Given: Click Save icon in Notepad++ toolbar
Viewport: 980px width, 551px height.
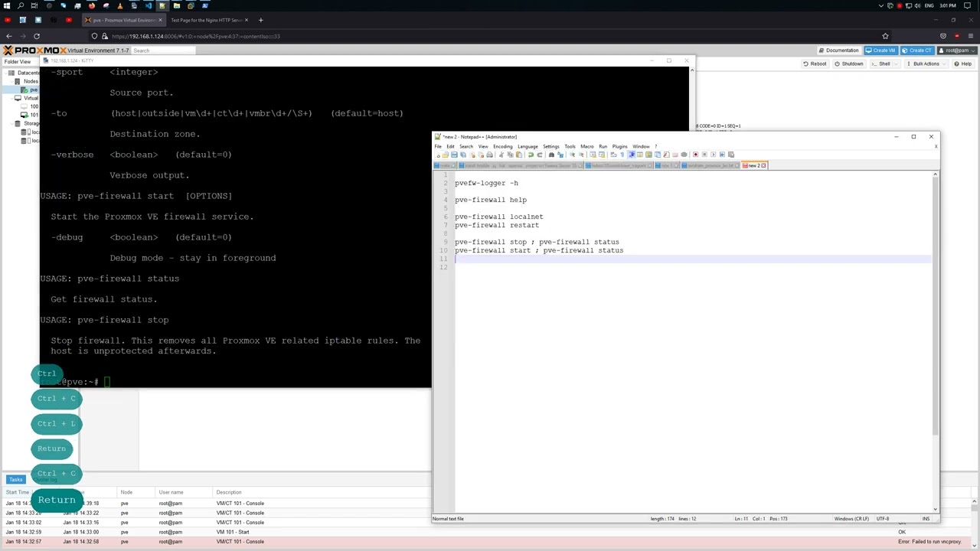Looking at the screenshot, I should [x=454, y=155].
